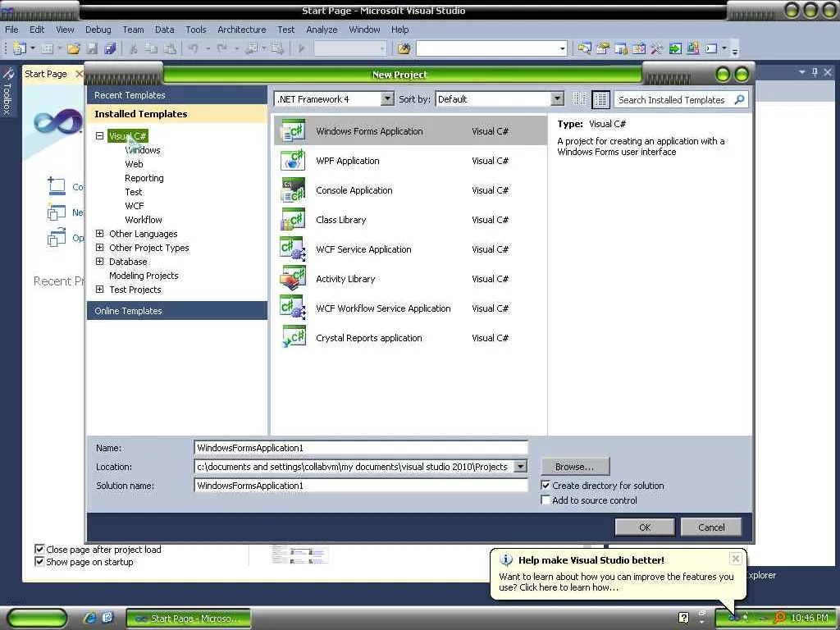Screen dimensions: 840x630
Task: Toggle Add to source control checkbox
Action: (546, 500)
